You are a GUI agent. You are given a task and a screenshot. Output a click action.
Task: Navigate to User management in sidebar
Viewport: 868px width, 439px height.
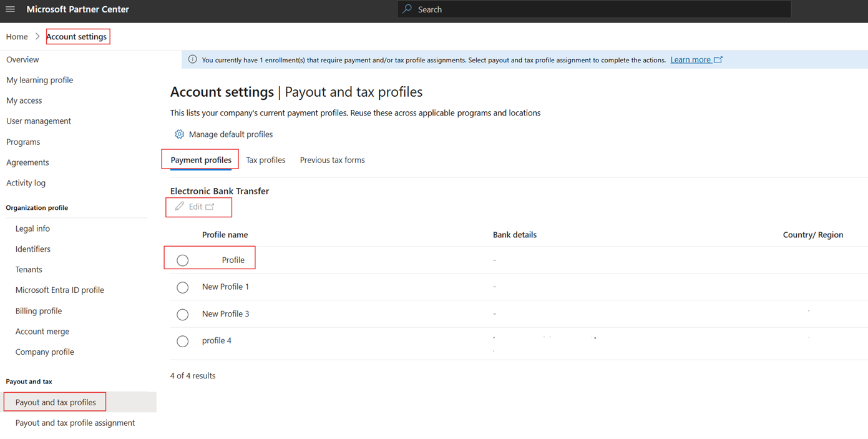coord(39,121)
